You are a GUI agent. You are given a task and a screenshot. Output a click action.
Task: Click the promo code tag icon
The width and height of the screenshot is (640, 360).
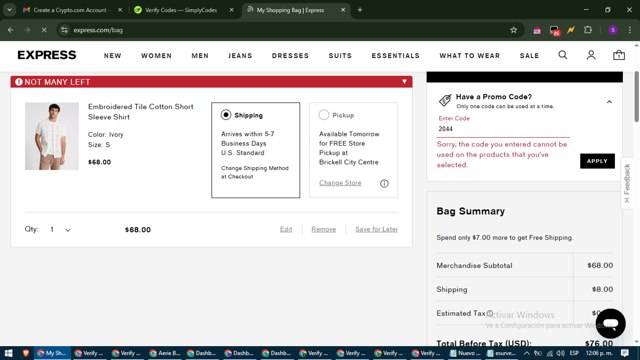coord(445,100)
